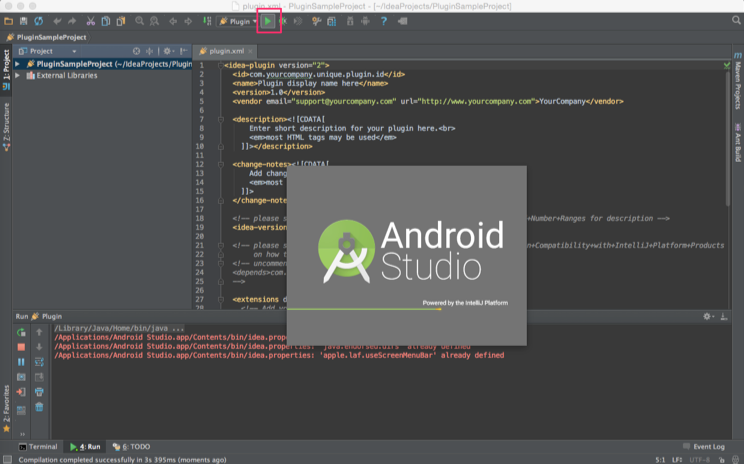744x464 pixels.
Task: Click the Paste clipboard icon
Action: (x=121, y=21)
